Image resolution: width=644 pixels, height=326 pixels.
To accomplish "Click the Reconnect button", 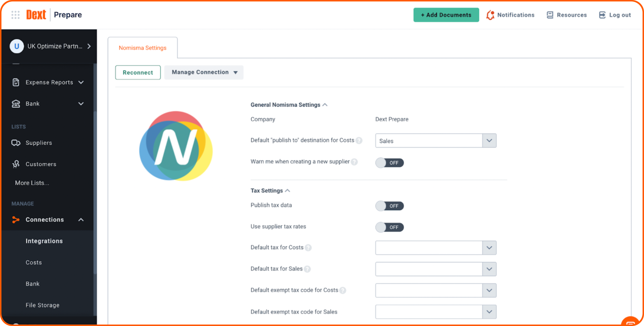I will (x=138, y=73).
